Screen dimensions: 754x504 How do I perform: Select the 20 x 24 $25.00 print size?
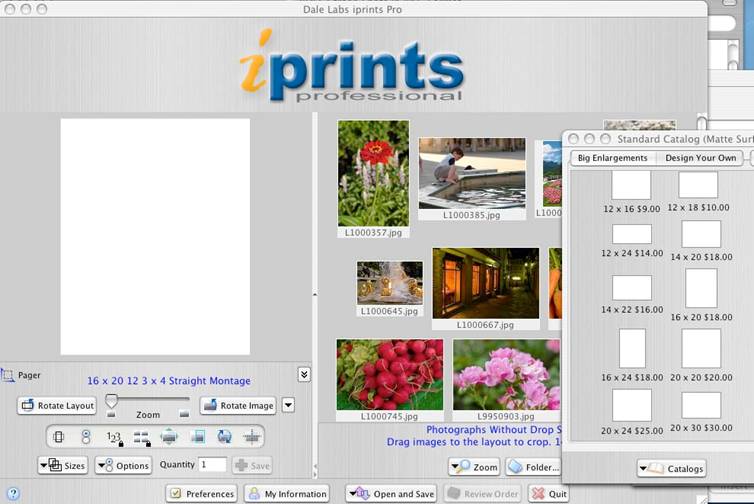[632, 412]
